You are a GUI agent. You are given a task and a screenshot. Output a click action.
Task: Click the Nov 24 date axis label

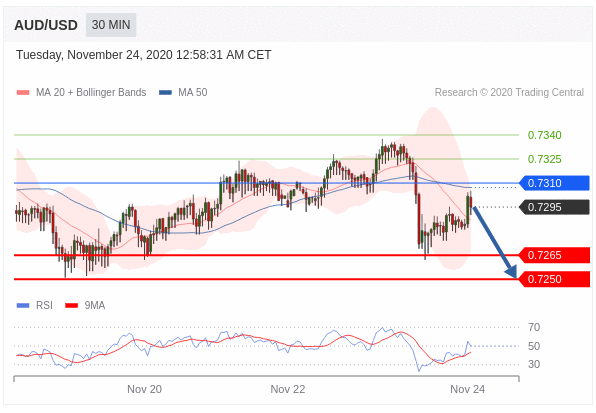(468, 389)
